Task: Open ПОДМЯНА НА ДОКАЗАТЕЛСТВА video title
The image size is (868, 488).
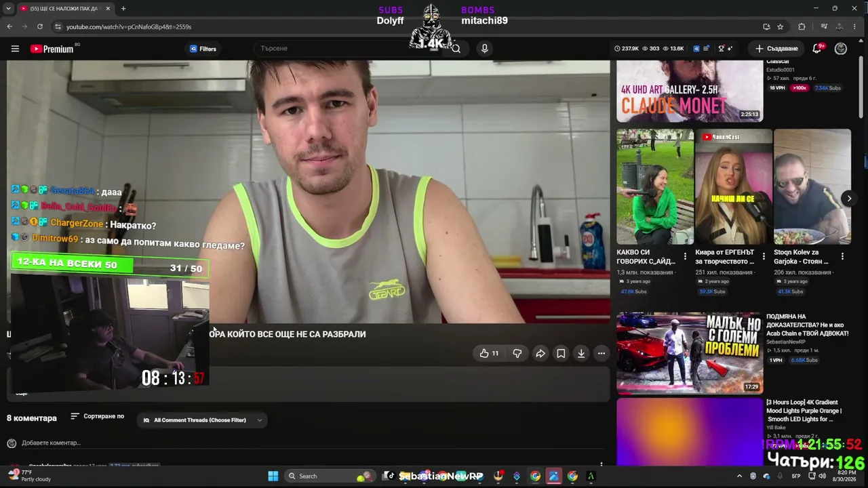Action: pos(808,325)
